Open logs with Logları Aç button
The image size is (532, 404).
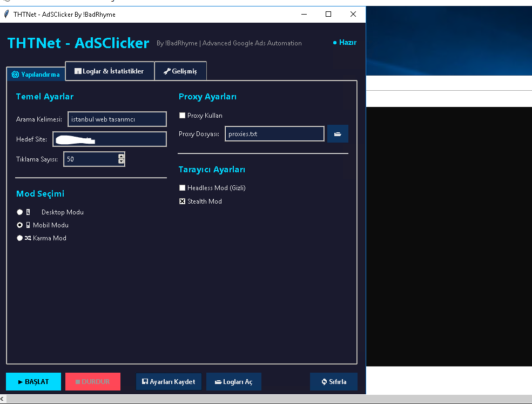point(234,382)
